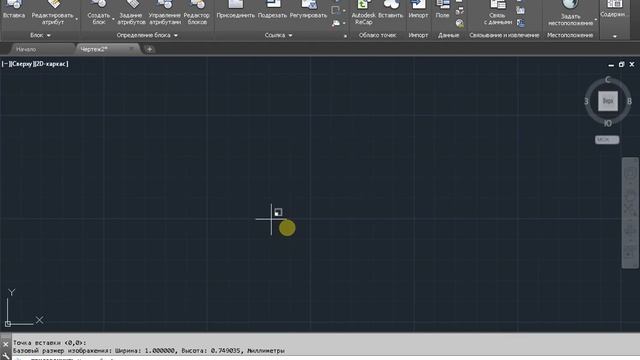640x360 pixels.
Task: Click the Местоположение panel title
Action: point(570,36)
